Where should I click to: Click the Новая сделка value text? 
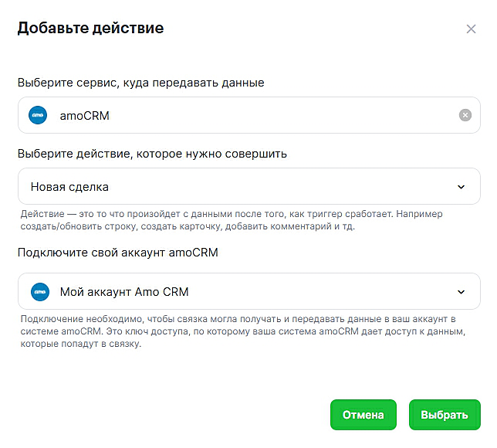pos(69,187)
